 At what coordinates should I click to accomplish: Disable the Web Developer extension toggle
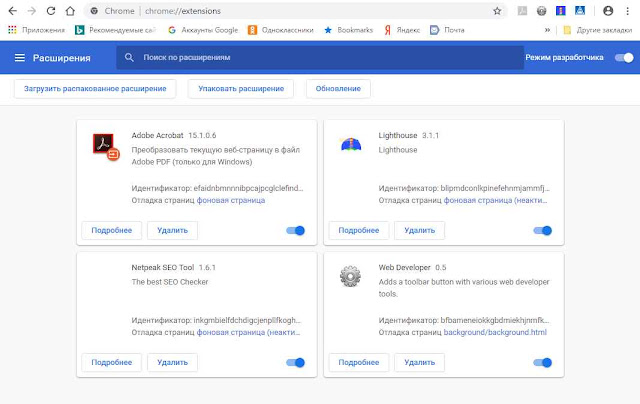coord(542,362)
